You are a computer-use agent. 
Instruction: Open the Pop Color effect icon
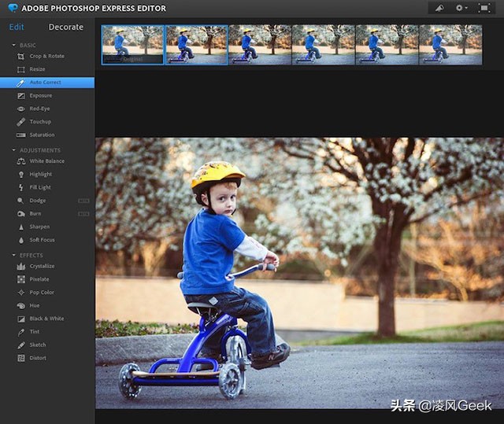pyautogui.click(x=21, y=293)
